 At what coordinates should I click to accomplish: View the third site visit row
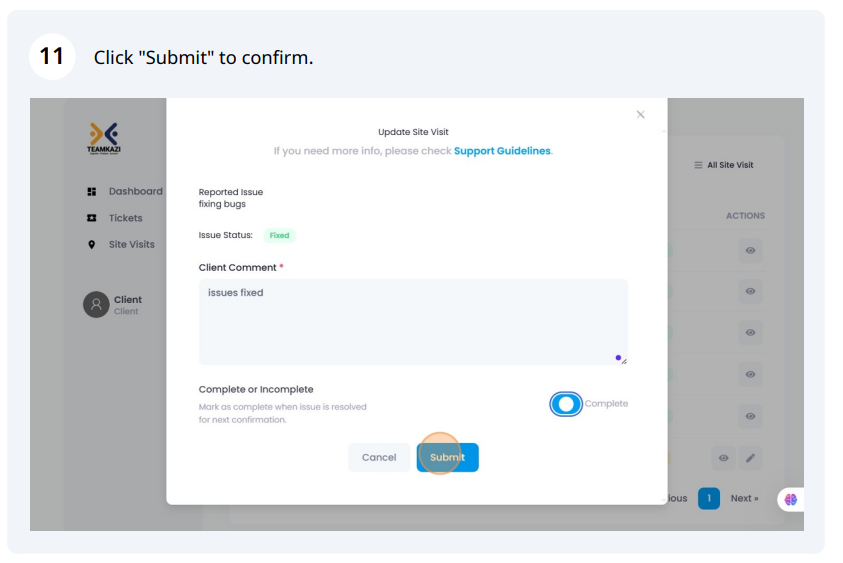(x=750, y=333)
